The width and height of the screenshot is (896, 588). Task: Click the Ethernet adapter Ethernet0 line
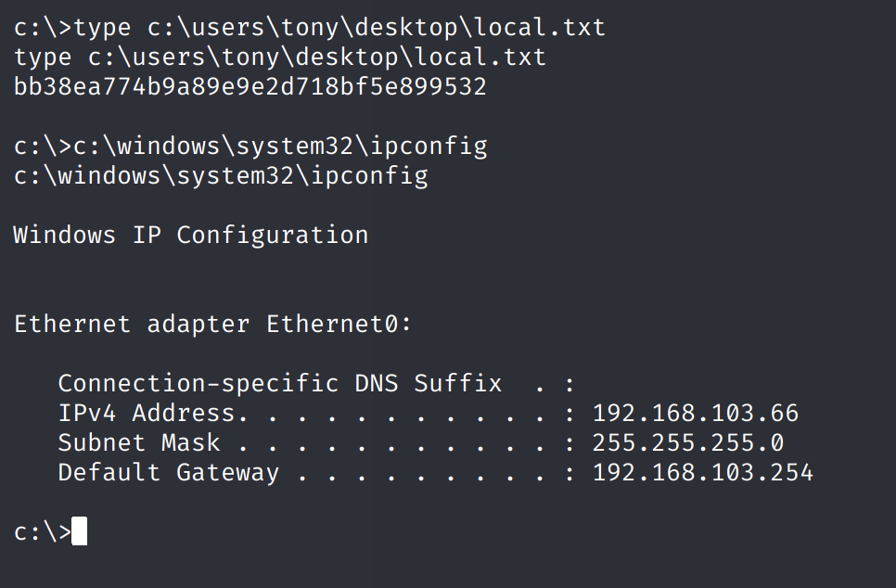(x=212, y=325)
